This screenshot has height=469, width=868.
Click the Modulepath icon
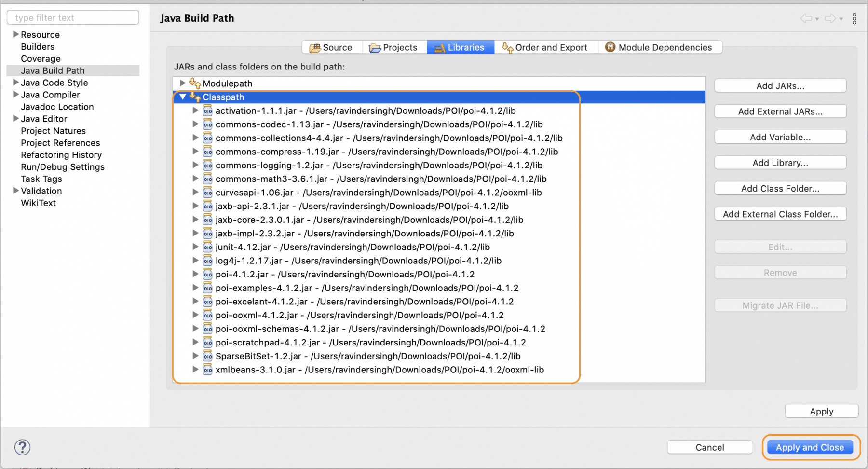[195, 83]
